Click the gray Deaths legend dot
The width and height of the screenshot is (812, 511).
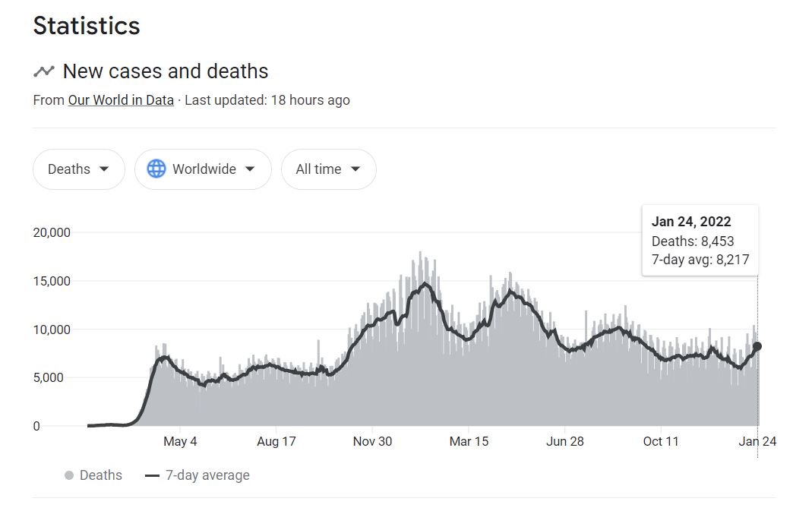tap(69, 475)
